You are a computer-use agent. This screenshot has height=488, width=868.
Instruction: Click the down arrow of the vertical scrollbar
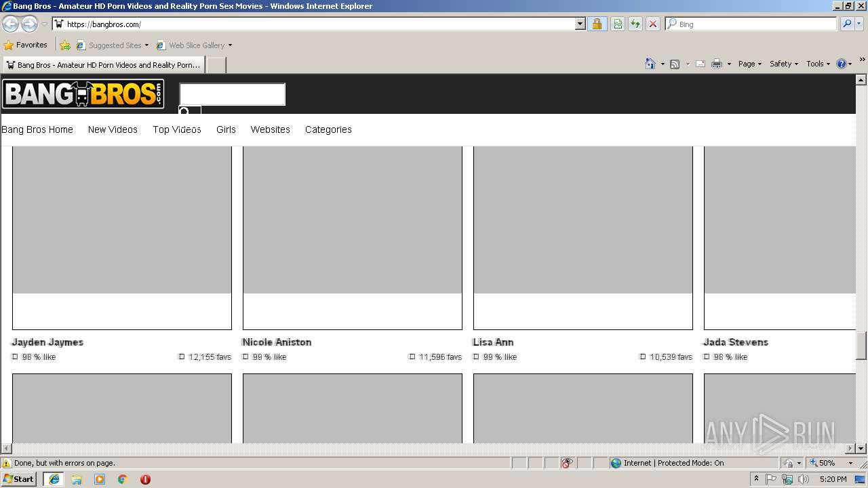[x=861, y=448]
